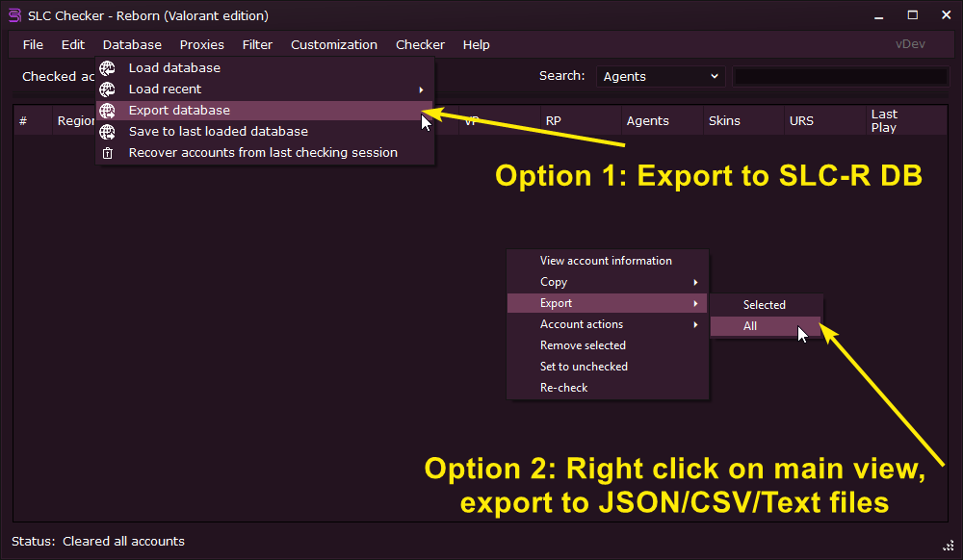This screenshot has width=963, height=560.
Task: Click the globe icon beside Save to last loaded
Action: [x=108, y=132]
